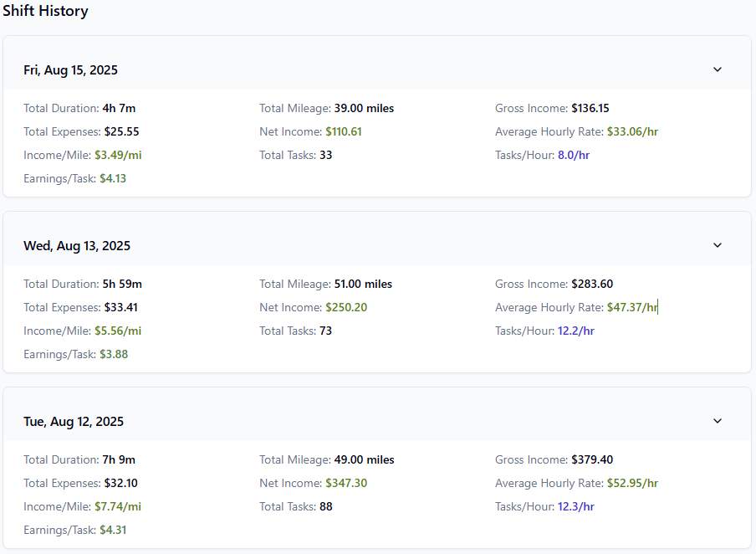Collapse the Fri, Aug 15 shift card

(x=717, y=69)
